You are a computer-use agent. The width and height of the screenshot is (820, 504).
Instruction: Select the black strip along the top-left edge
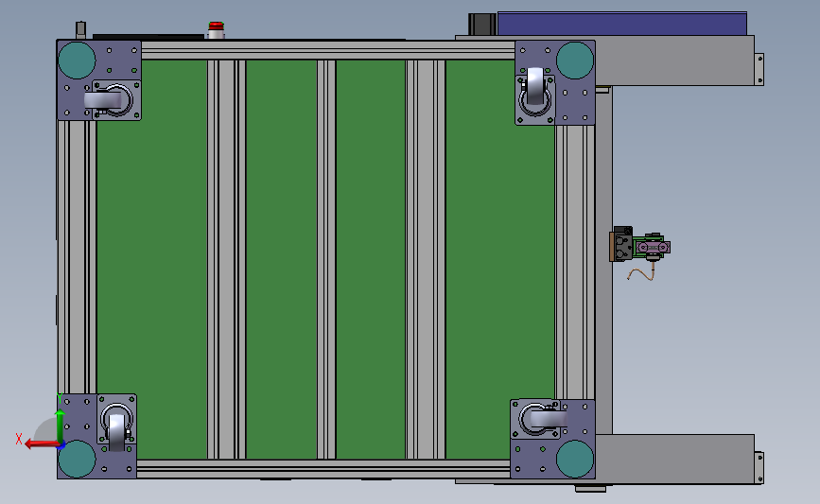tap(148, 37)
